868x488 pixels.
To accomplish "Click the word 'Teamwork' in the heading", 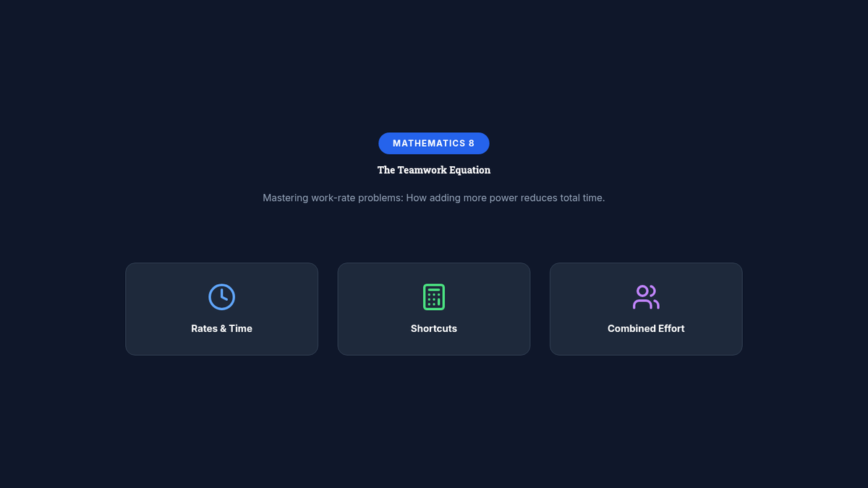I will (x=422, y=170).
